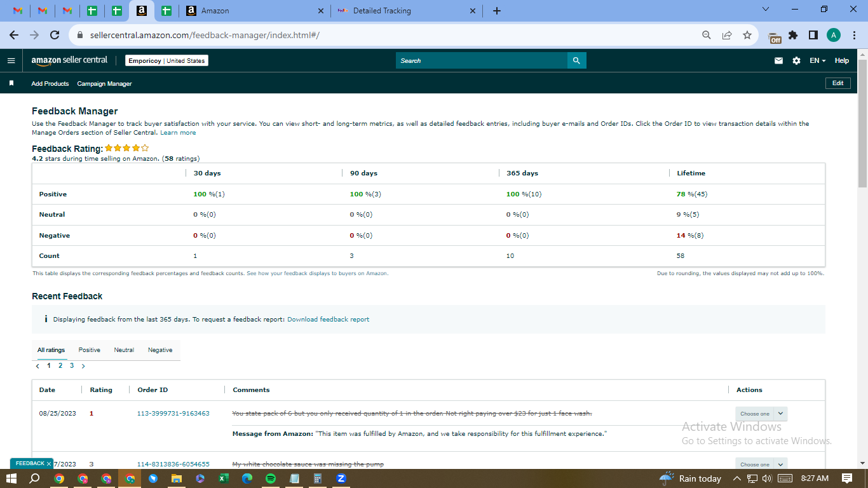This screenshot has height=488, width=868.
Task: Open the Seller Central mail messages icon
Action: [x=778, y=60]
